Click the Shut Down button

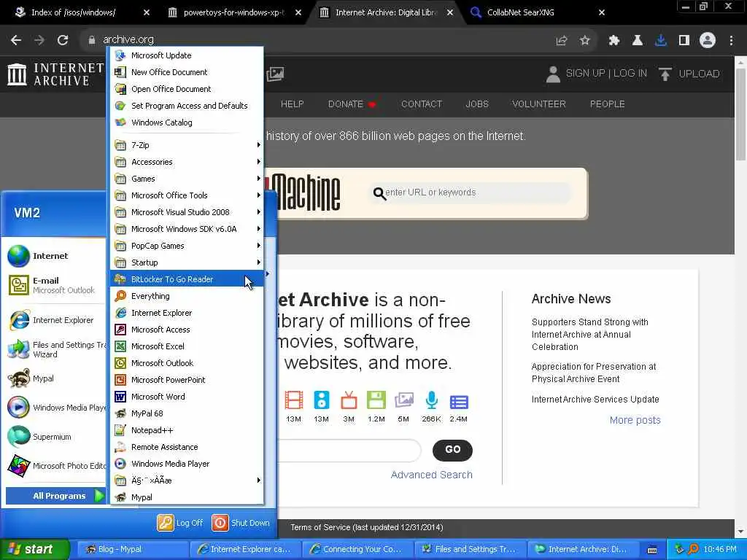click(241, 523)
